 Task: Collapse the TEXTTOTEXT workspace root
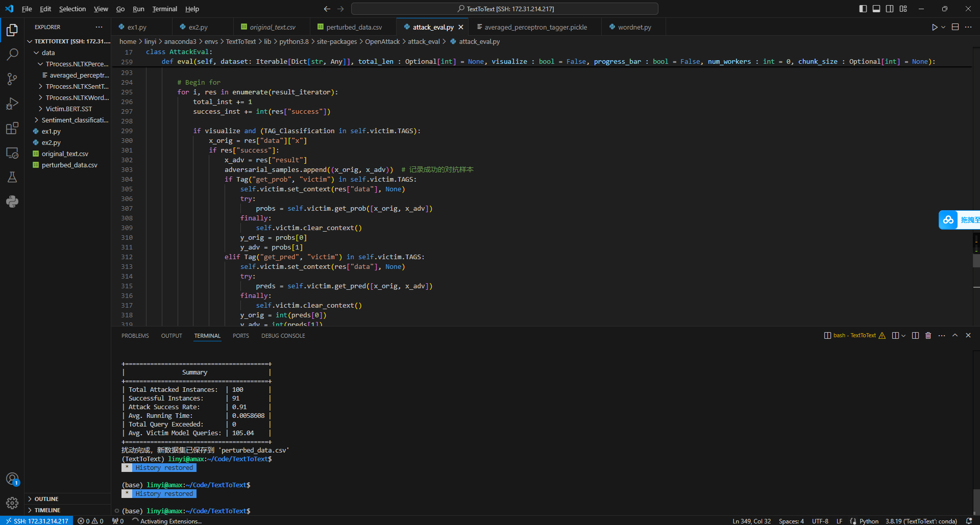68,41
